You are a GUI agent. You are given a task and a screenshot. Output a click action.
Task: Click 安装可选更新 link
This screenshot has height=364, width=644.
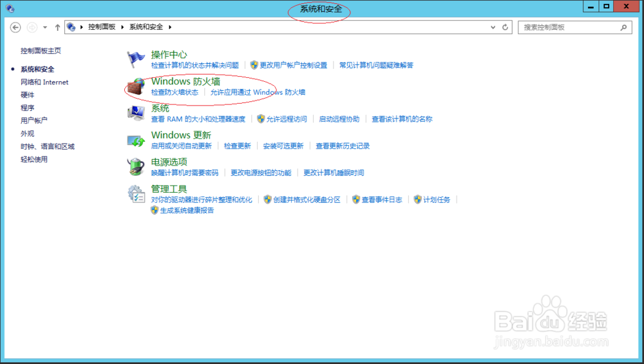(x=283, y=146)
